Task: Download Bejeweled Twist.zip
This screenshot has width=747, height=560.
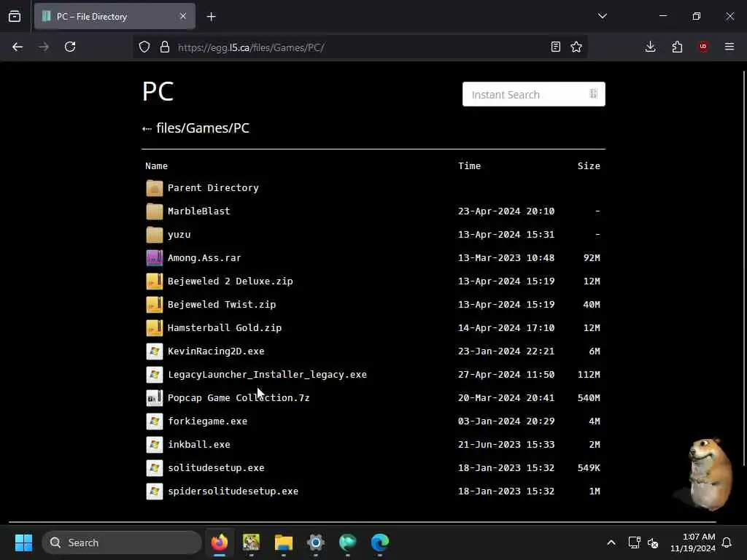Action: point(222,304)
